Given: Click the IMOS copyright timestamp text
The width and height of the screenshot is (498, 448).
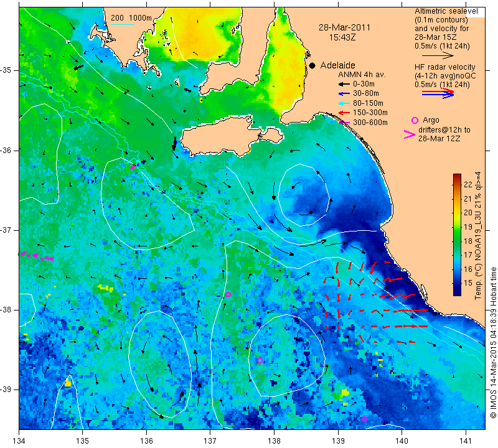Looking at the screenshot, I should pos(493,343).
